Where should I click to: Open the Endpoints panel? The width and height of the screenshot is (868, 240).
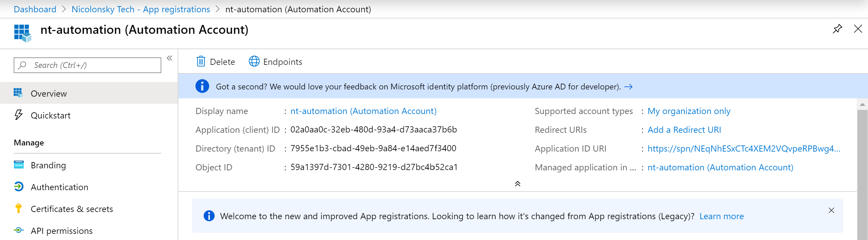coord(275,62)
